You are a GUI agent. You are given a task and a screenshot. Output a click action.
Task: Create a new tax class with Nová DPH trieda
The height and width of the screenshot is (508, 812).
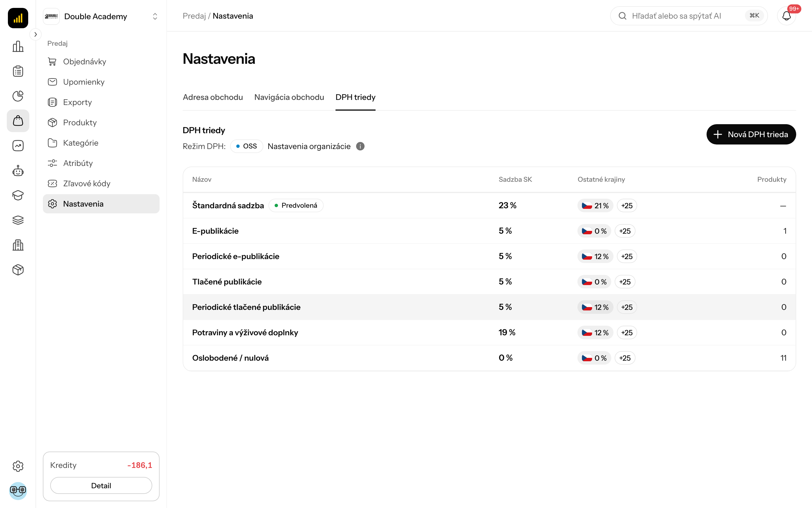751,134
